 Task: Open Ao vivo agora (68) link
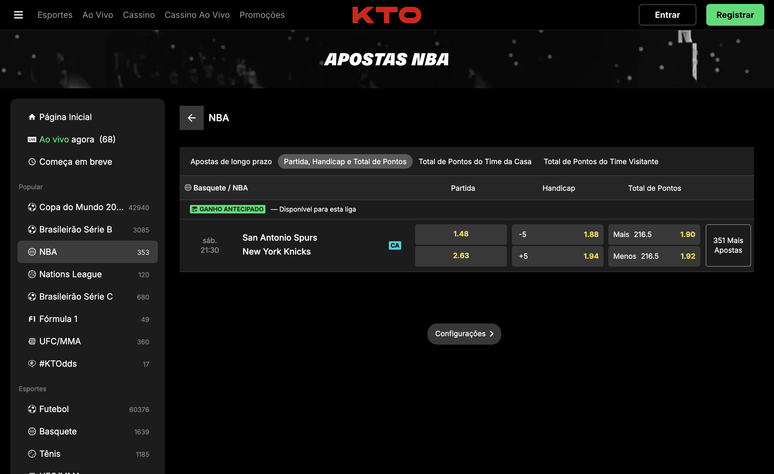click(87, 140)
